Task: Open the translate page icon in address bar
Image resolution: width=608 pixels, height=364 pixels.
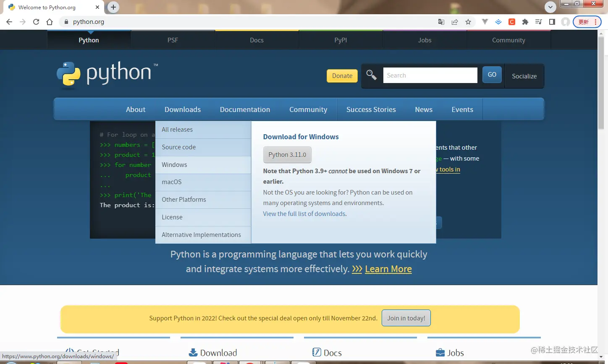Action: 441,22
